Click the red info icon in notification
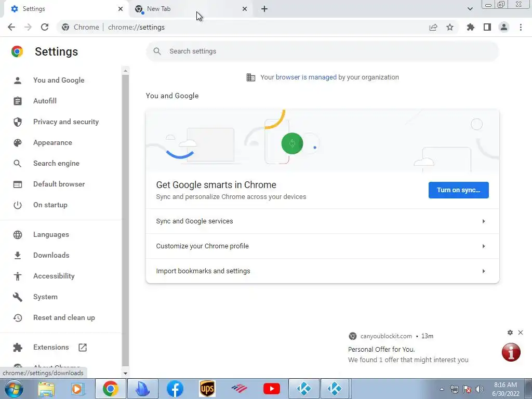Viewport: 532px width, 399px height. pos(511,352)
